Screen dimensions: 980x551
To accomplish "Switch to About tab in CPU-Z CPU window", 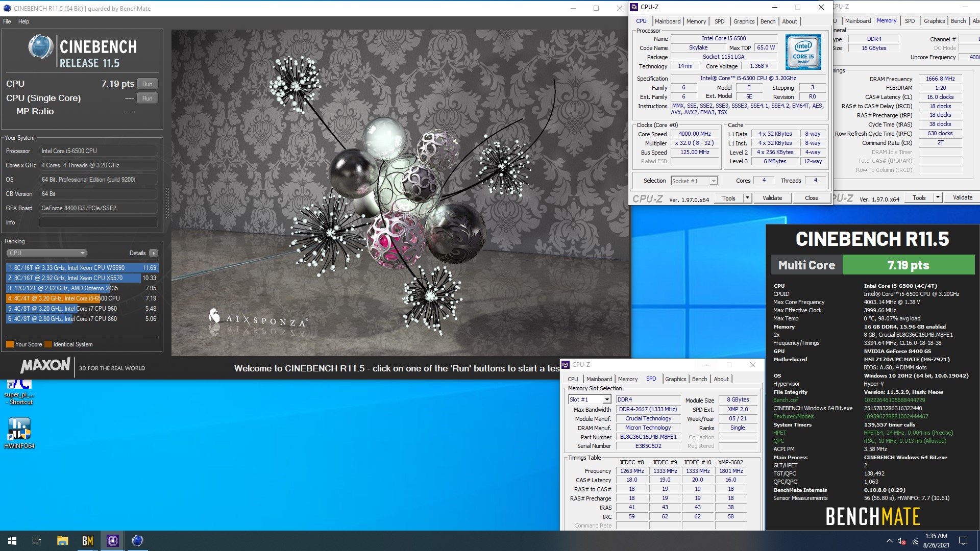I will [x=790, y=21].
